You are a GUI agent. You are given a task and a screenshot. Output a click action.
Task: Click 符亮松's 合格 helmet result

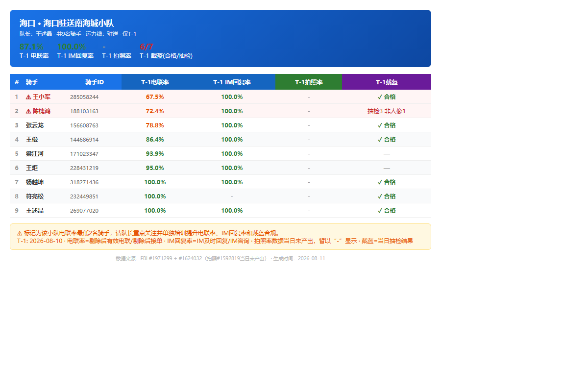click(x=387, y=196)
